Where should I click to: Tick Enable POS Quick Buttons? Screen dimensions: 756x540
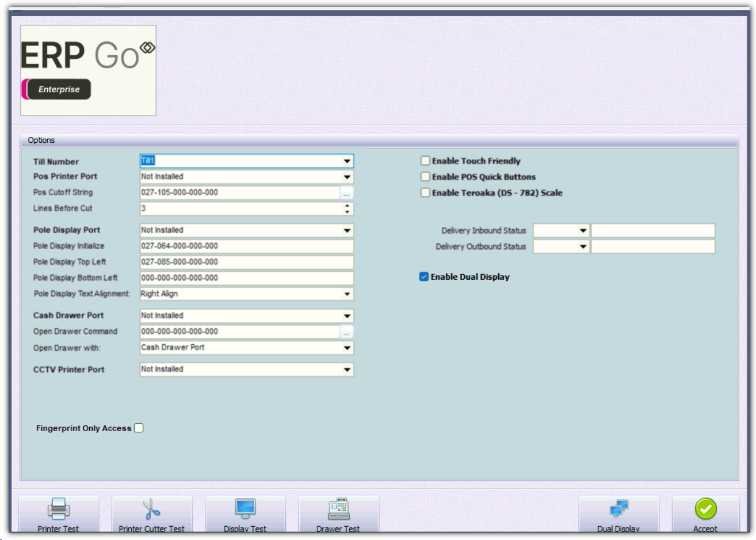pos(425,177)
